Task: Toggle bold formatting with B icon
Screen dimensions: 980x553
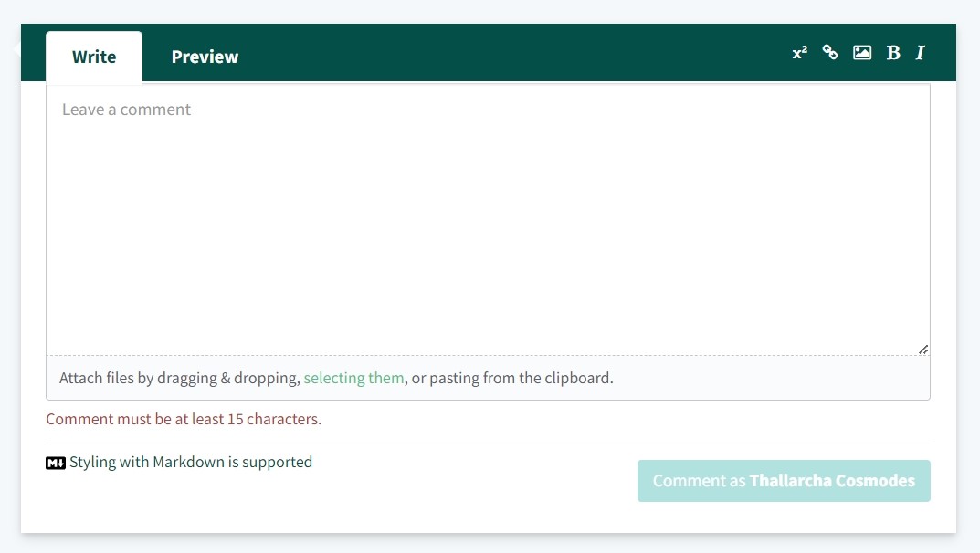Action: [x=893, y=53]
